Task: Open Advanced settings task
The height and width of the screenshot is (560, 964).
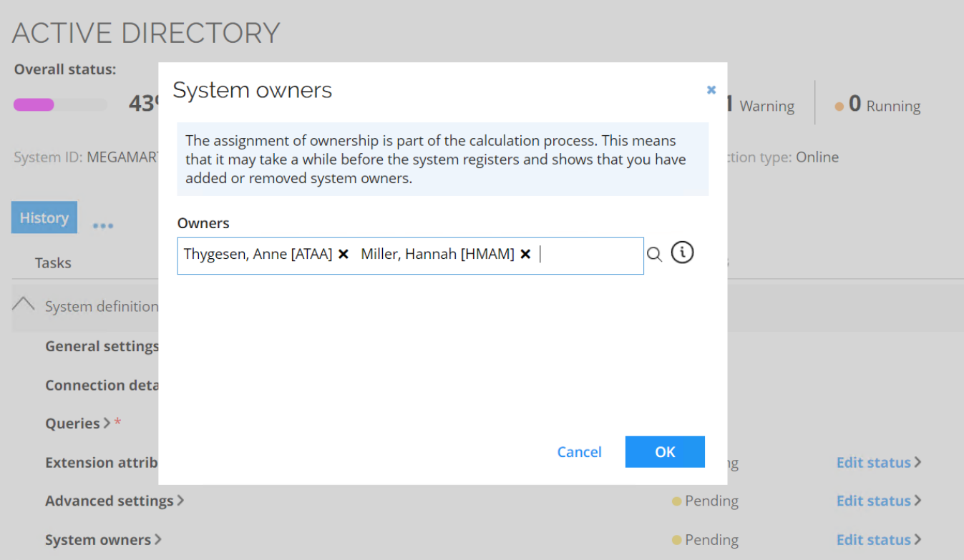Action: point(115,501)
